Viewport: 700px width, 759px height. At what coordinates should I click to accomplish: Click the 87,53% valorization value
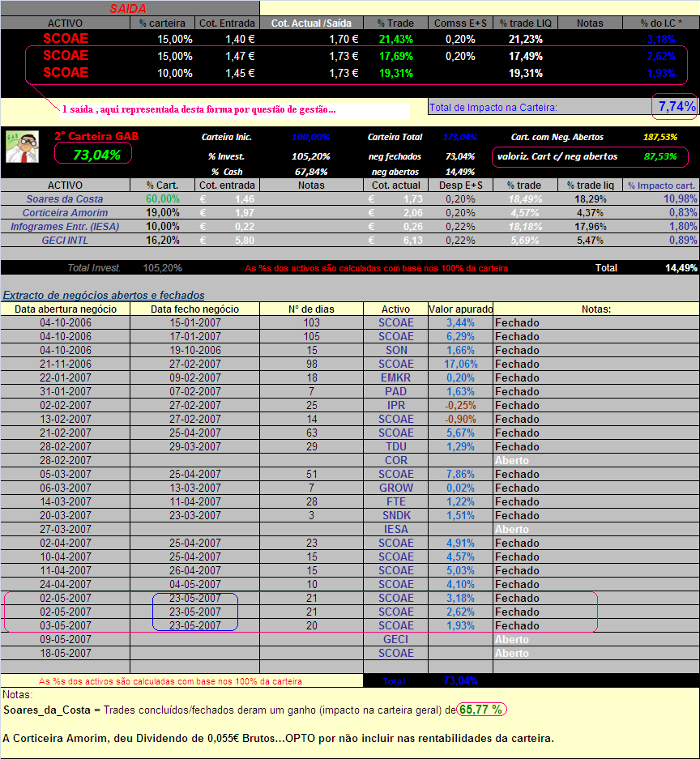[659, 156]
